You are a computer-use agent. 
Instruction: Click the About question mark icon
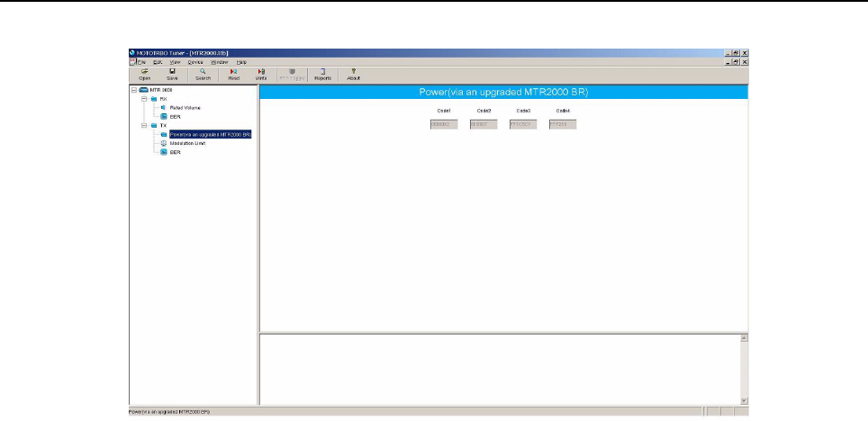coord(353,71)
